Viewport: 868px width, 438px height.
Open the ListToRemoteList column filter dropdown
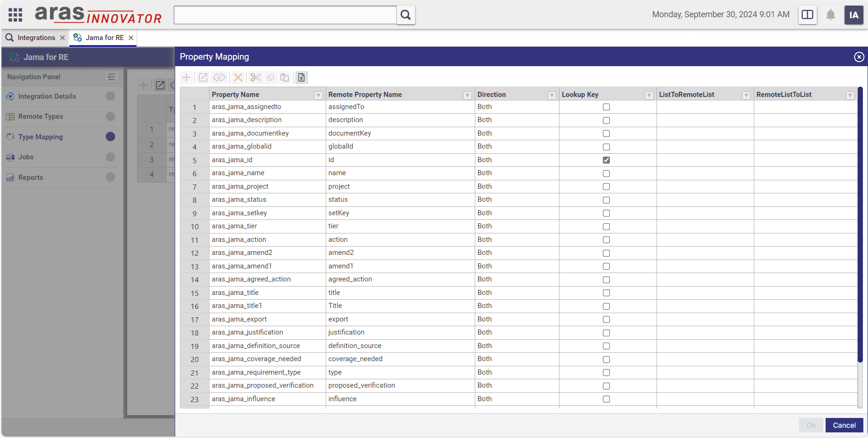coord(746,95)
